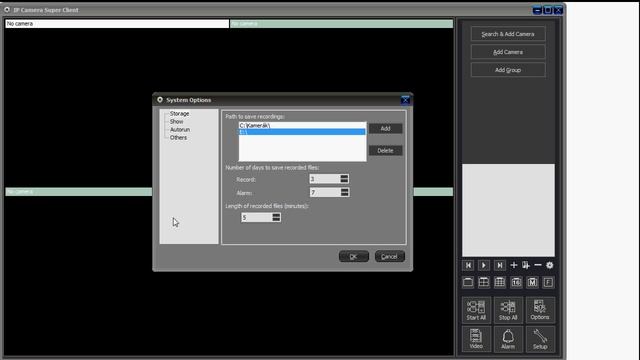
Task: Click the Add Group button
Action: tap(508, 70)
